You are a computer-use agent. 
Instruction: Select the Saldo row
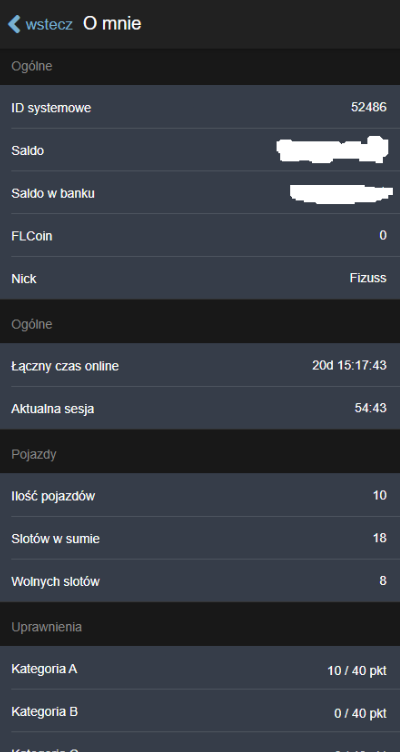(200, 150)
